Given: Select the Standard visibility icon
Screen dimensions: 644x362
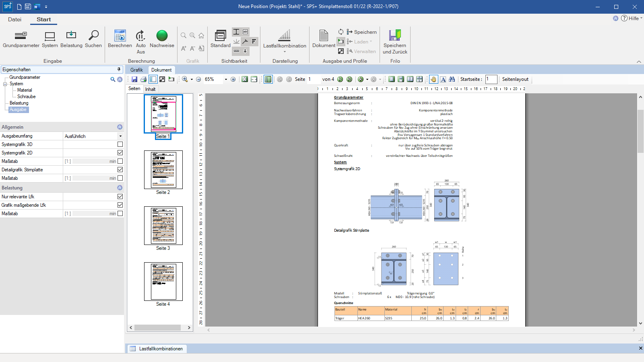Looking at the screenshot, I should point(221,39).
